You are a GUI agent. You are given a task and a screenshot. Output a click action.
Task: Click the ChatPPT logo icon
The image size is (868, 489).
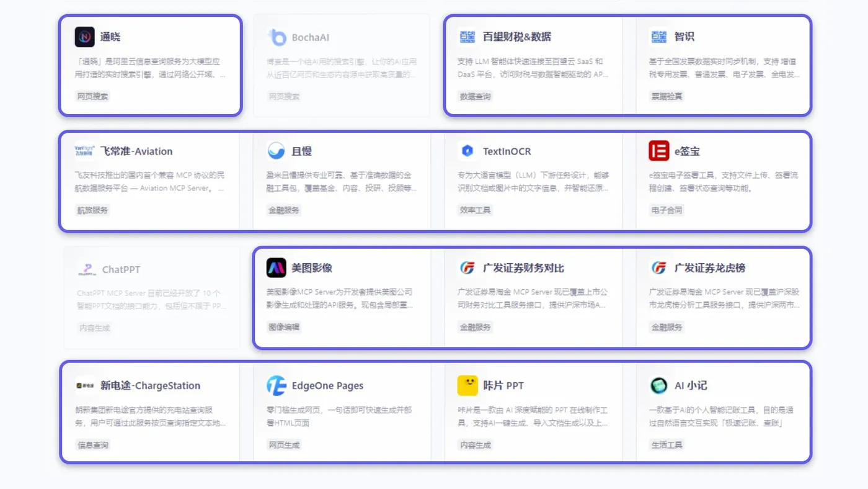pos(87,269)
